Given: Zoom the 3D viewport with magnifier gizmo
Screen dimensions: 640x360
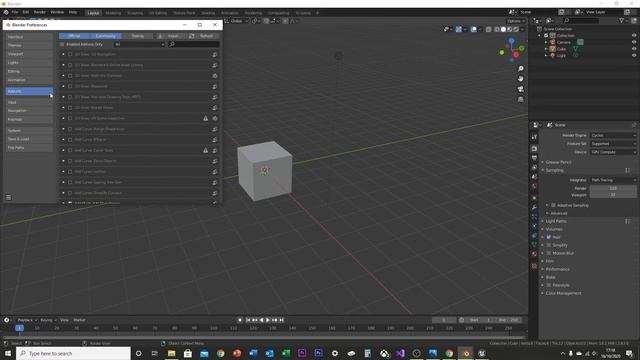Looking at the screenshot, I should point(520,69).
